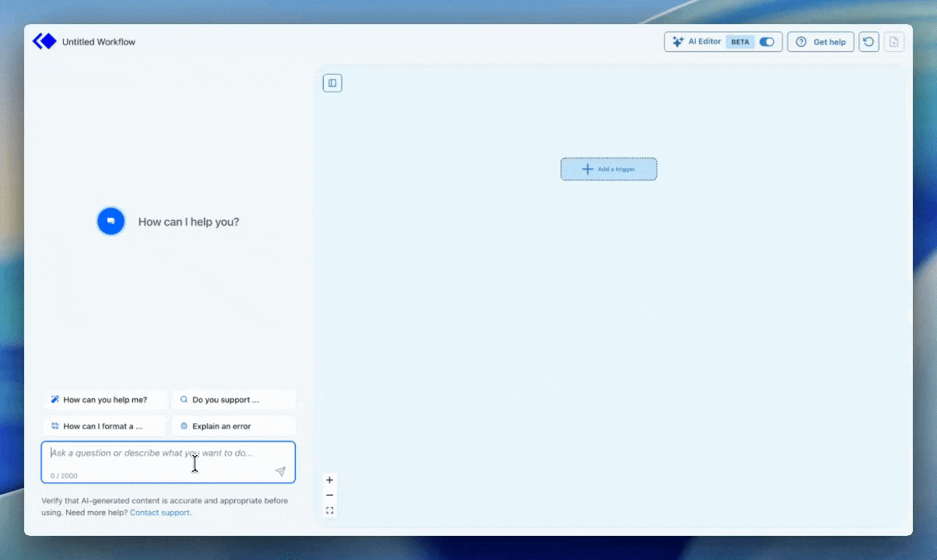937x560 pixels.
Task: Click the Add a trigger button
Action: click(x=609, y=169)
